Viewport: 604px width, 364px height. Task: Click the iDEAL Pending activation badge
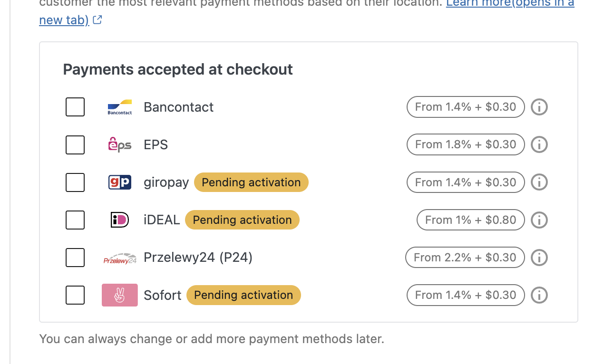click(242, 220)
